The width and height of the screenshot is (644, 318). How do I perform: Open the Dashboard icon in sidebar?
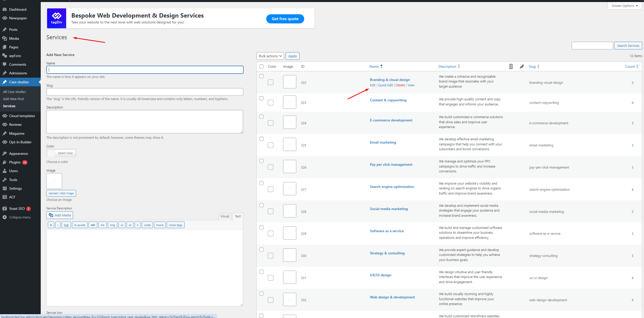point(5,9)
